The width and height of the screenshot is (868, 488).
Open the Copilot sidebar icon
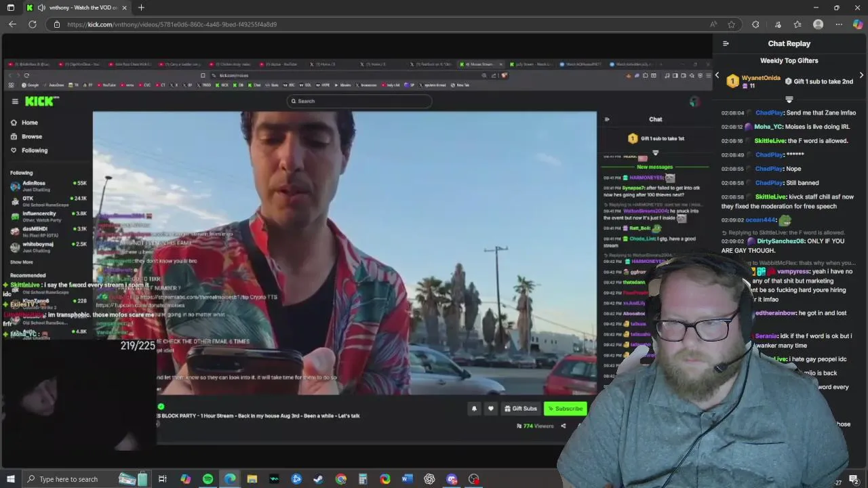[x=858, y=24]
